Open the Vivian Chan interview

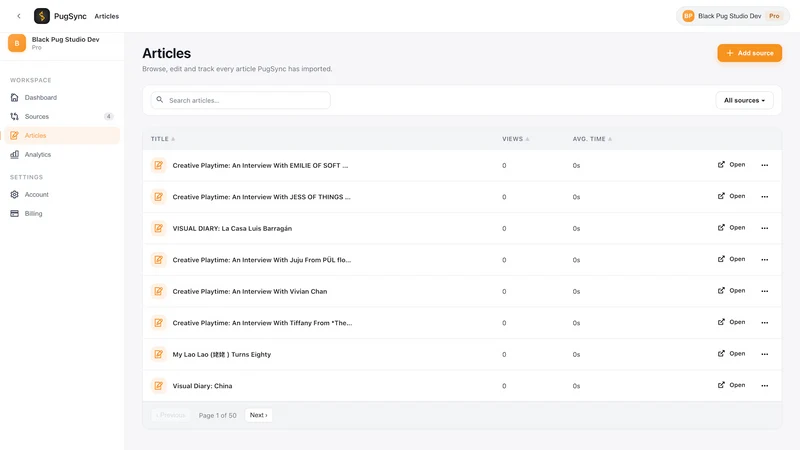[x=732, y=291]
